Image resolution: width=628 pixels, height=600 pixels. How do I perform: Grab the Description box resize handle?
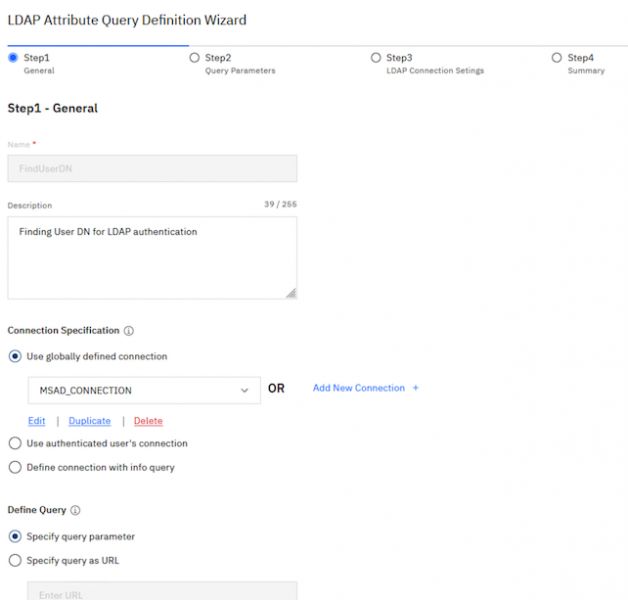coord(291,293)
